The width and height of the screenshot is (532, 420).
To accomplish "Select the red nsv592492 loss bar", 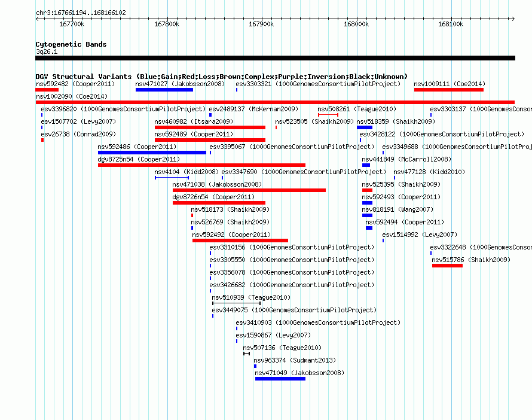I will click(x=240, y=241).
